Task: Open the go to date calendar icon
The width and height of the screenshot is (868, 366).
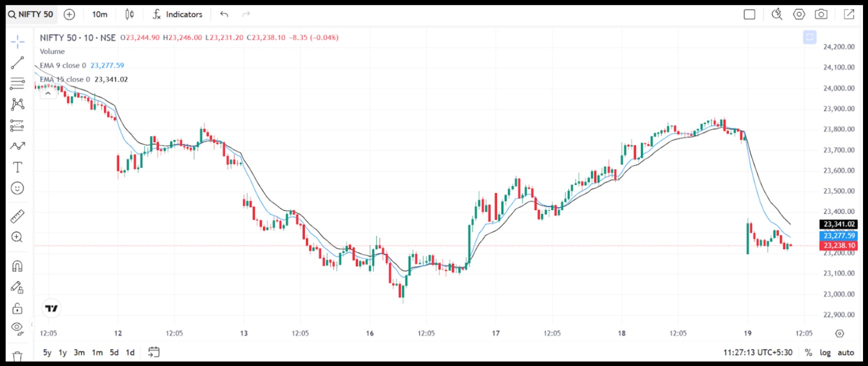Action: [154, 352]
